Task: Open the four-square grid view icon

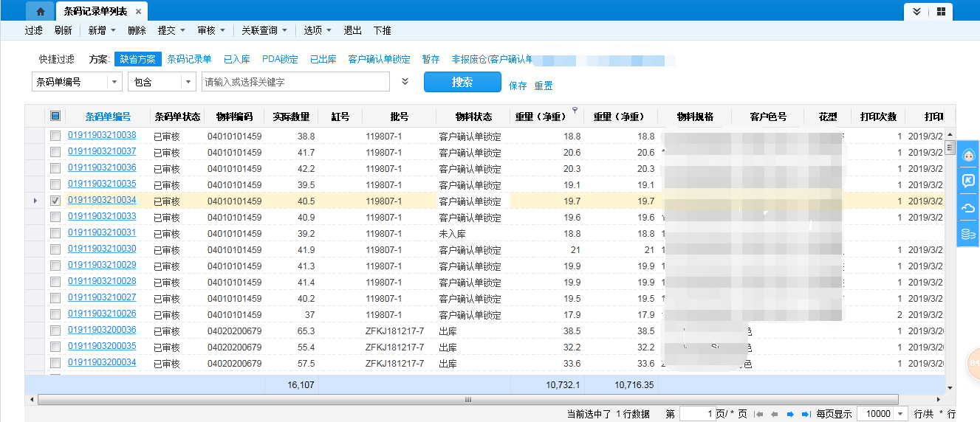Action: [941, 12]
